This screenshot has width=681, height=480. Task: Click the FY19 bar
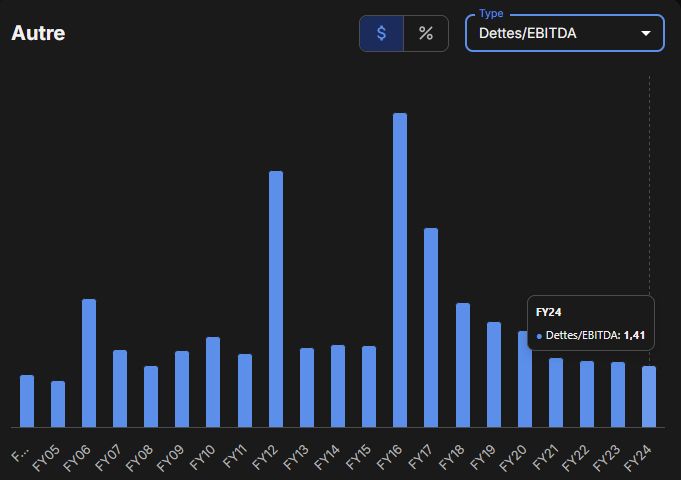tap(494, 374)
